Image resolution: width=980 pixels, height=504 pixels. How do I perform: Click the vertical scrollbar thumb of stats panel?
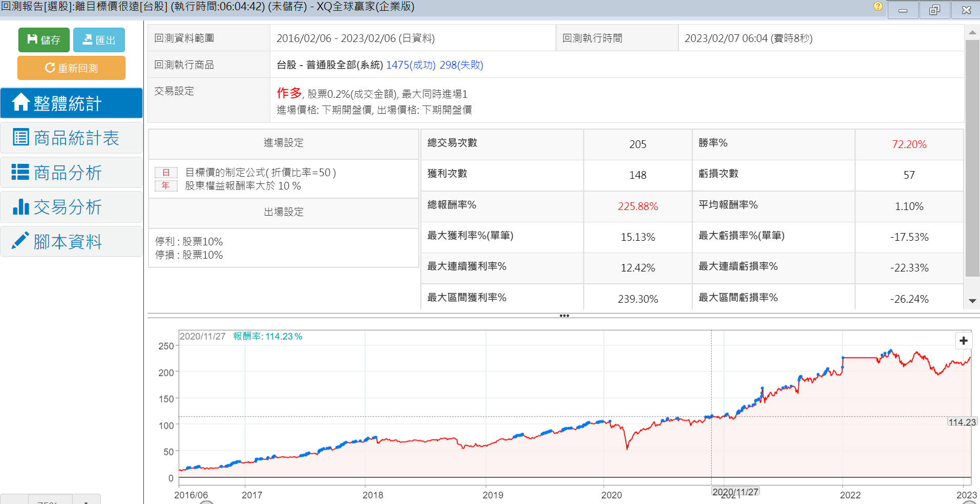[x=972, y=158]
